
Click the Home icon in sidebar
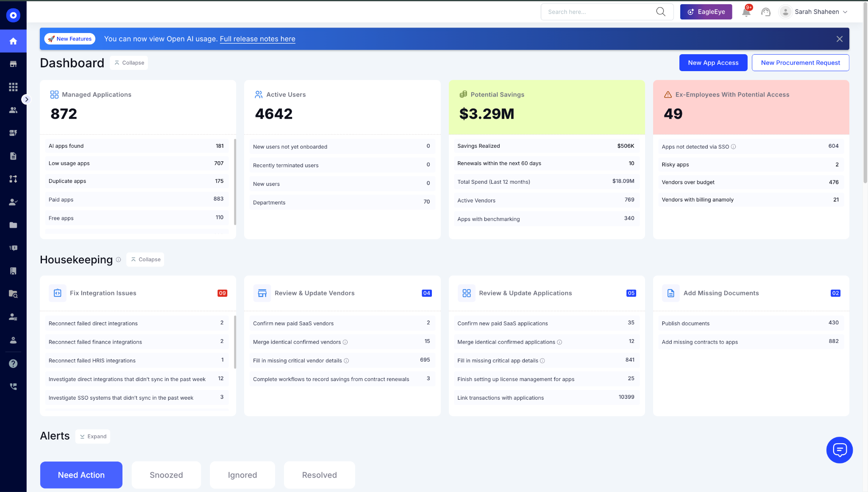[13, 41]
